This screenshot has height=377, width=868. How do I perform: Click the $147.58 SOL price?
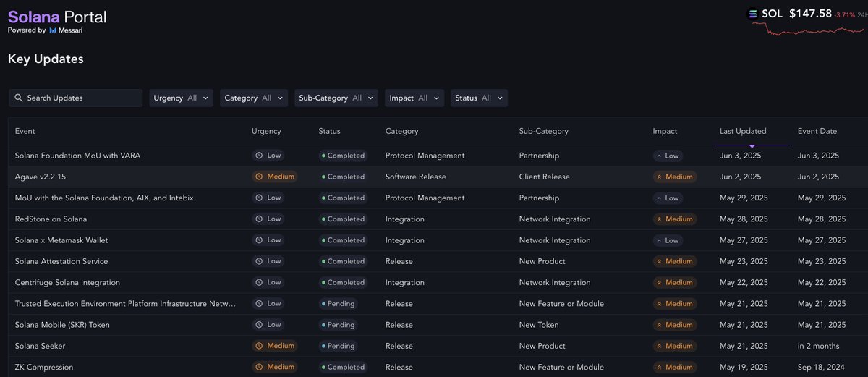pyautogui.click(x=811, y=14)
